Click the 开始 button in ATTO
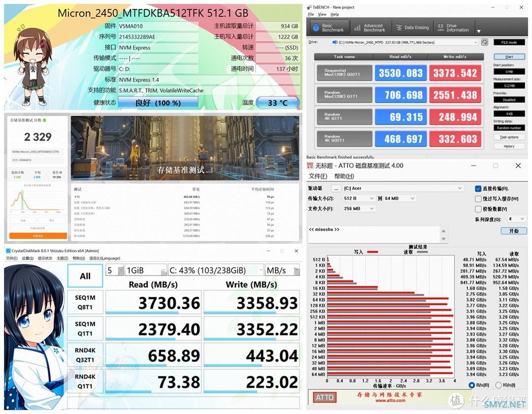 pyautogui.click(x=514, y=231)
